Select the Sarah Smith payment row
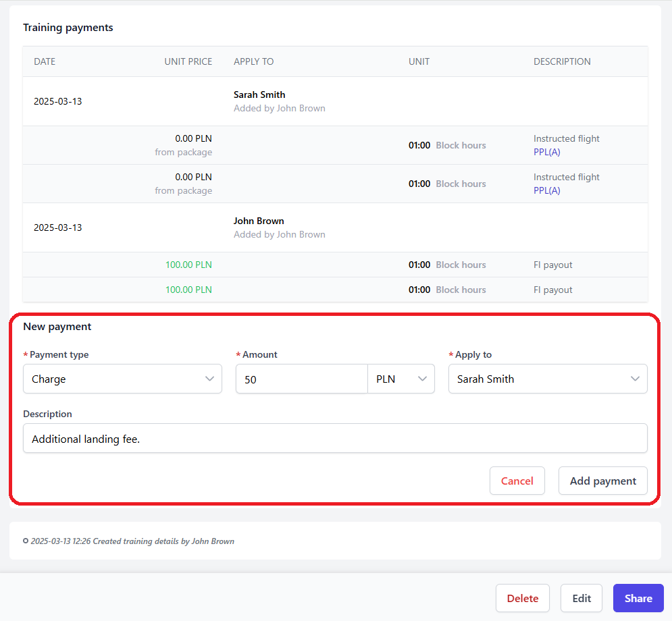Image resolution: width=672 pixels, height=621 pixels. (335, 101)
